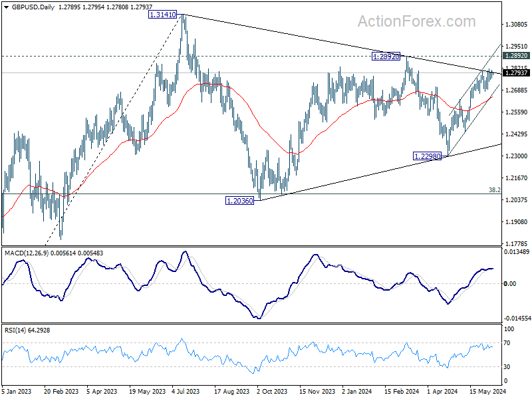Viewport: 532px width, 399px height.
Task: Click the ActionForex.com watermark
Action: tap(417, 22)
